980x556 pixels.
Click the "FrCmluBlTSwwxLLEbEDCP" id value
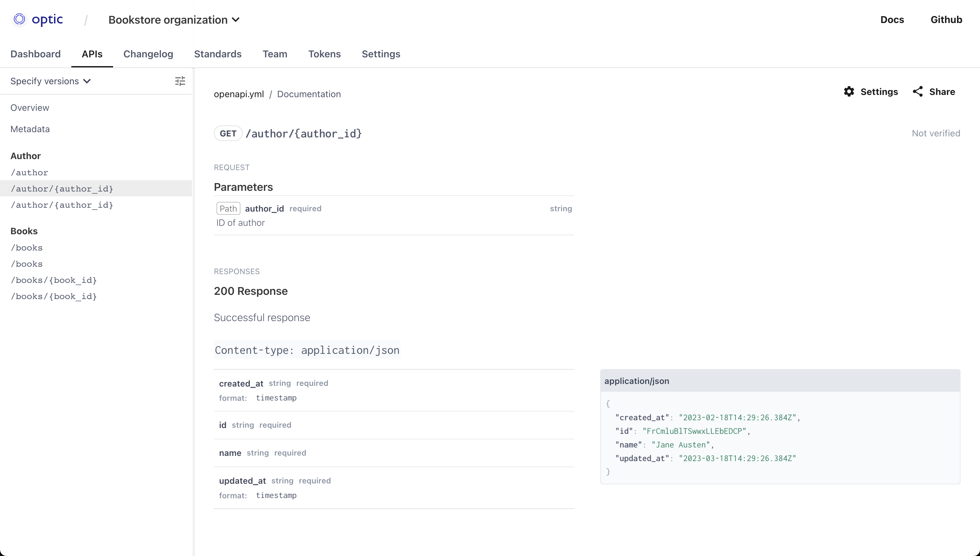[694, 431]
